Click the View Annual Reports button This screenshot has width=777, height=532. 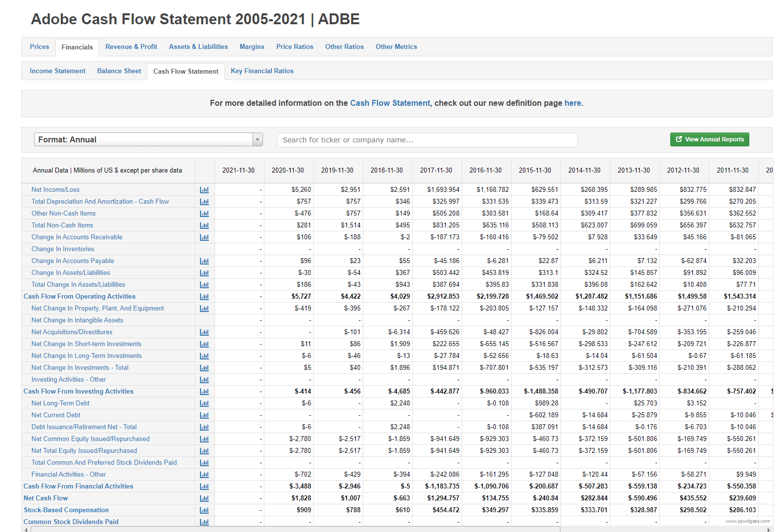[x=709, y=139]
